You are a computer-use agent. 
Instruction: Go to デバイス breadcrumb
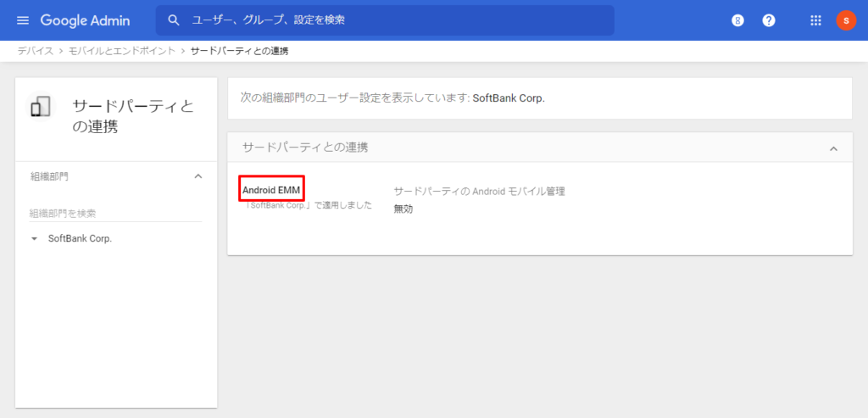pyautogui.click(x=35, y=52)
